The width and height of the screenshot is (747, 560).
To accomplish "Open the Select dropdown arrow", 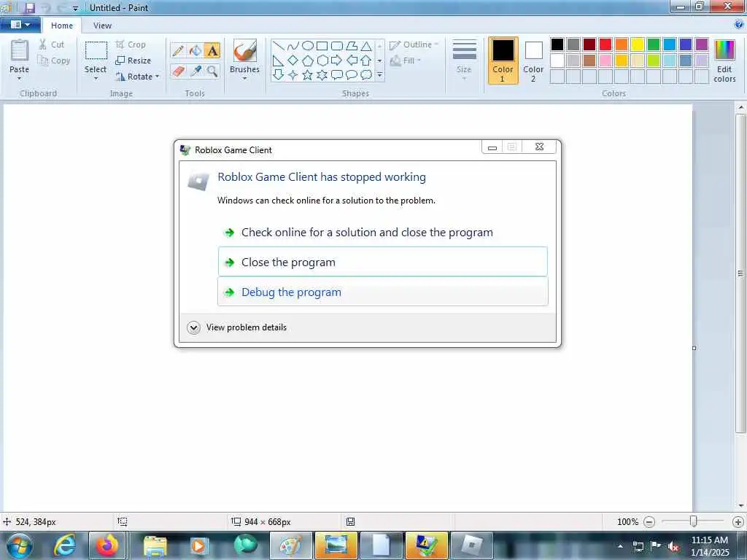I will 96,79.
